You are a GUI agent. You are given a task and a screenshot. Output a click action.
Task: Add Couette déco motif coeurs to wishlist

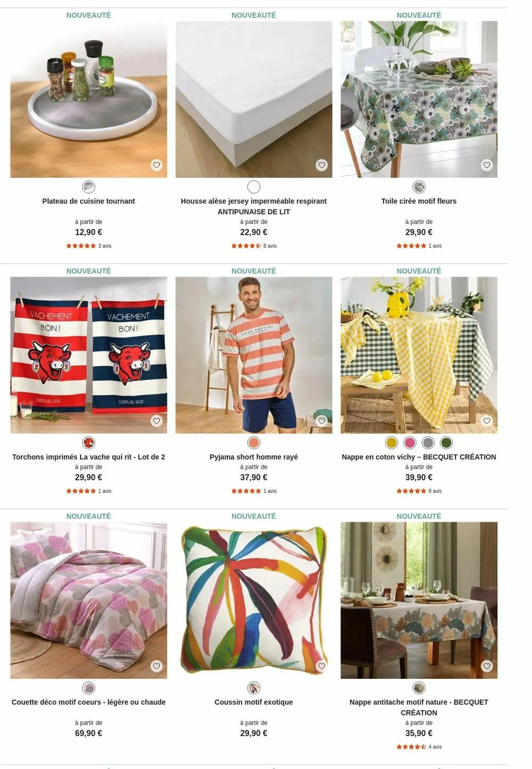157,666
